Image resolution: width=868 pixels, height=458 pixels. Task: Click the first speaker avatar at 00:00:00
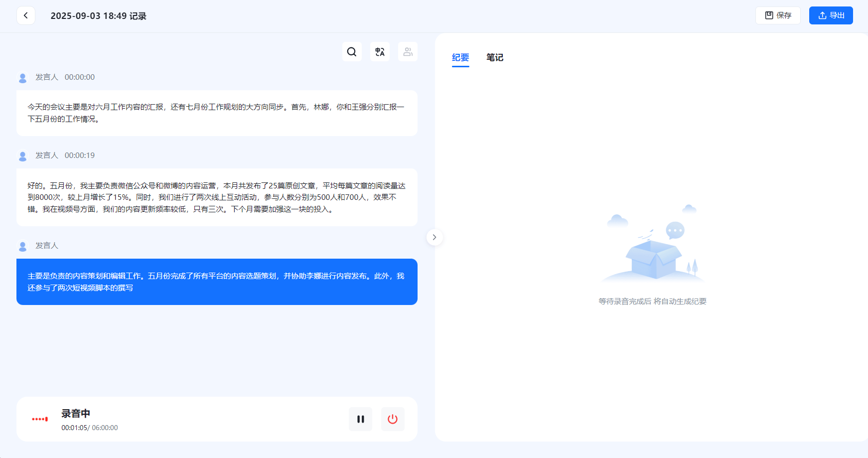click(22, 78)
